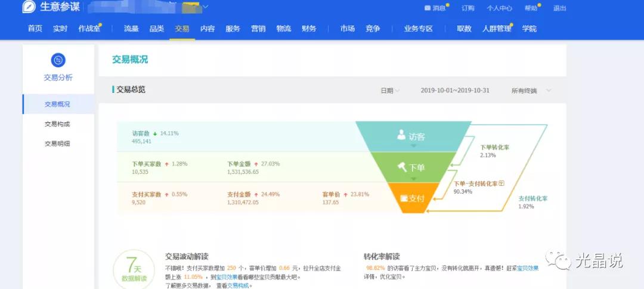This screenshot has width=644, height=289.
Task: Click the 订购 link in header
Action: (468, 8)
